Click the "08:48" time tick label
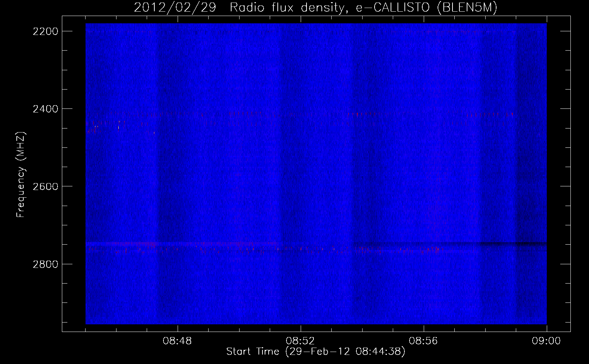This screenshot has width=589, height=364. tap(177, 341)
